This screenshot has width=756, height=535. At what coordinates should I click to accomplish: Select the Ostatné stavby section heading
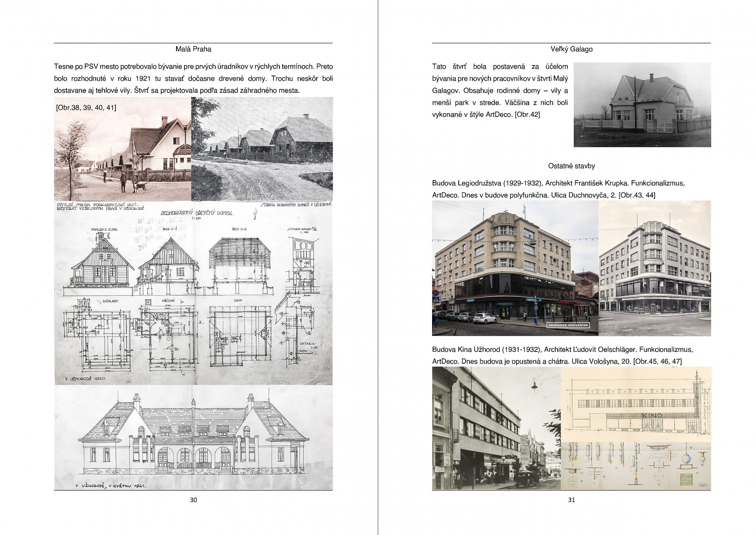(571, 166)
